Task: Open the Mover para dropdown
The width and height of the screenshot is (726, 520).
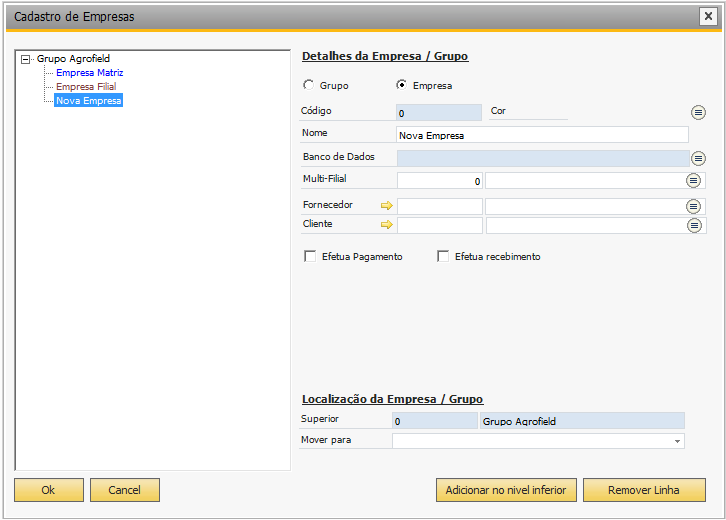Action: click(677, 441)
